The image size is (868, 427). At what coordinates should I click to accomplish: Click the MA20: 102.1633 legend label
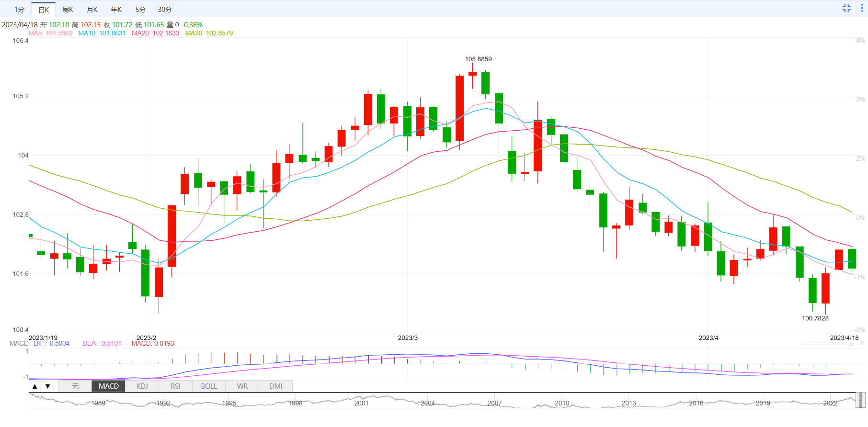(156, 33)
